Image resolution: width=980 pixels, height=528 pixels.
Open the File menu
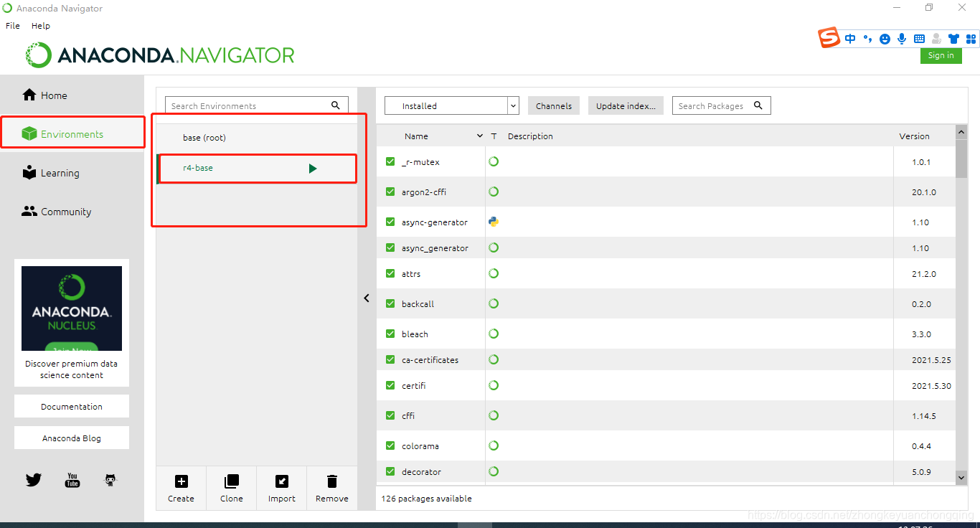(12, 25)
